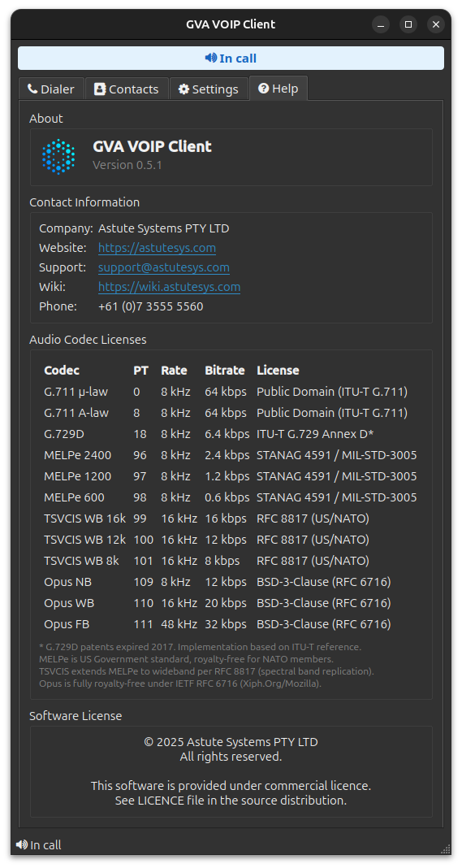Click the Rate column header
Screen dimensions: 462x868
[174, 371]
